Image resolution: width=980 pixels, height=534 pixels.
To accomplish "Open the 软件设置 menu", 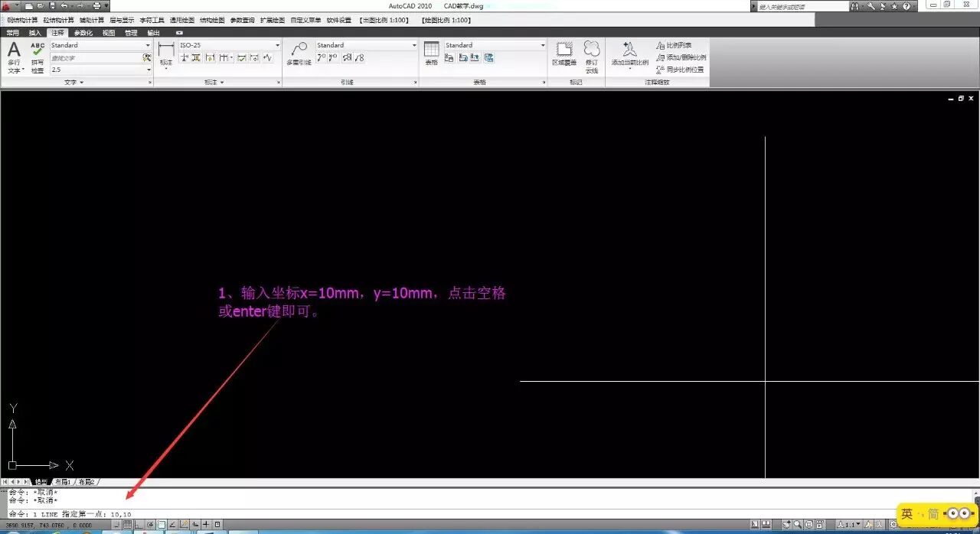I will click(339, 20).
